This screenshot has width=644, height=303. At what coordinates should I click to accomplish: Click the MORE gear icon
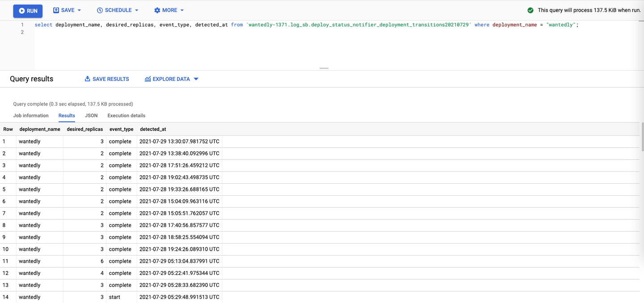pyautogui.click(x=157, y=10)
